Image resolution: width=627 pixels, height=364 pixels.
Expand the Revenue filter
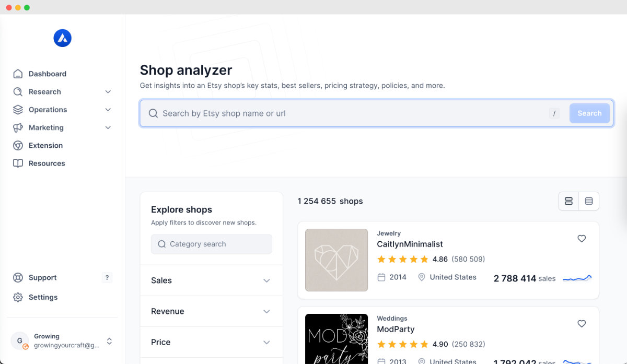tap(211, 311)
